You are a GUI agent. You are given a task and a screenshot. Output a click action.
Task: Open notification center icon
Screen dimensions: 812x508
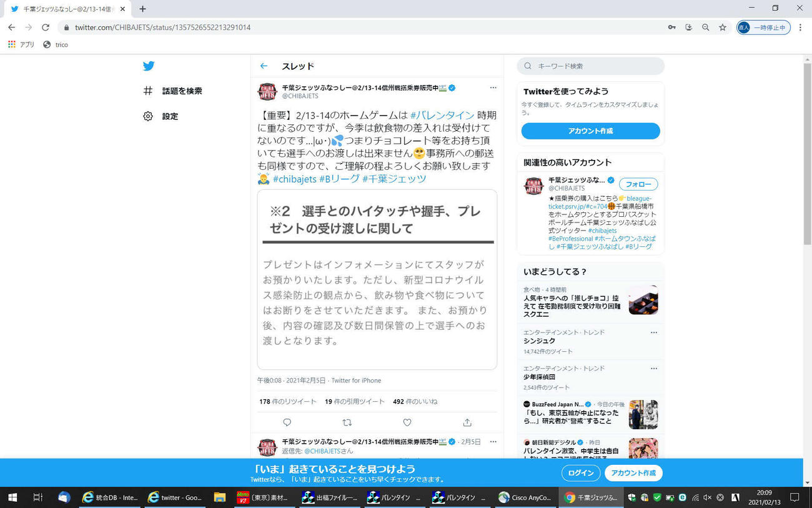[x=795, y=497]
